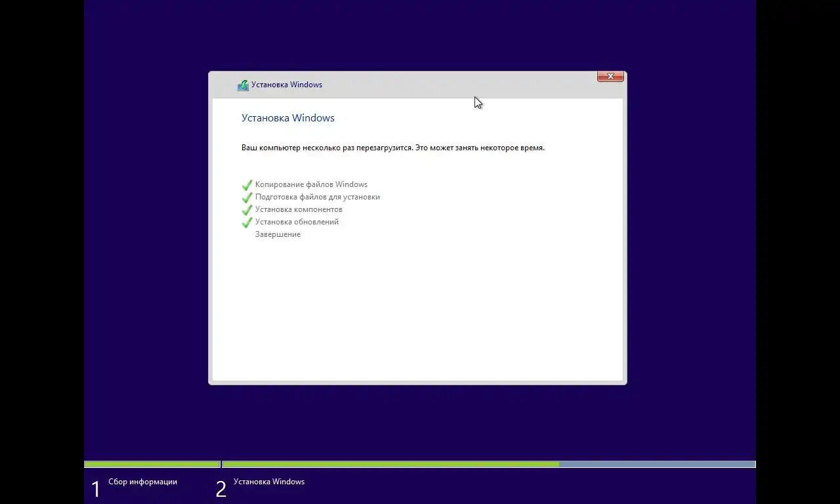Select the text Подготовка файлов для установки
840x504 pixels.
click(x=318, y=197)
